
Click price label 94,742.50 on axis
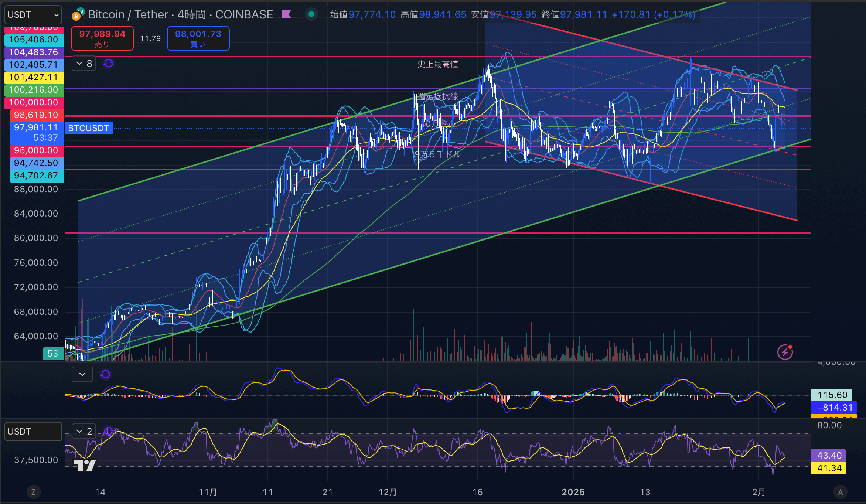click(x=37, y=163)
